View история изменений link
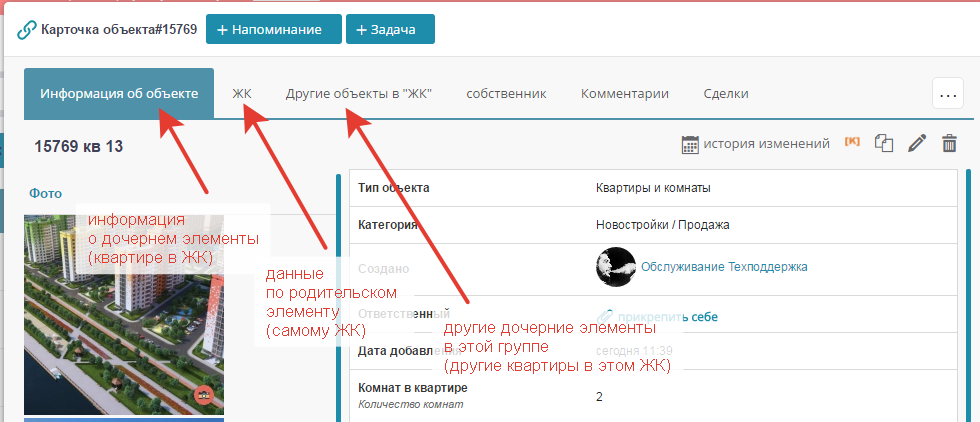 click(767, 144)
